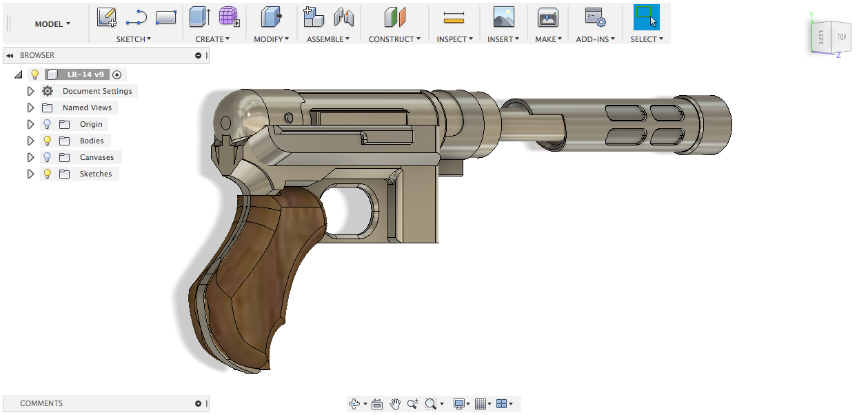Toggle the Canvases folder visibility bulb
This screenshot has width=868, height=415.
[x=48, y=157]
